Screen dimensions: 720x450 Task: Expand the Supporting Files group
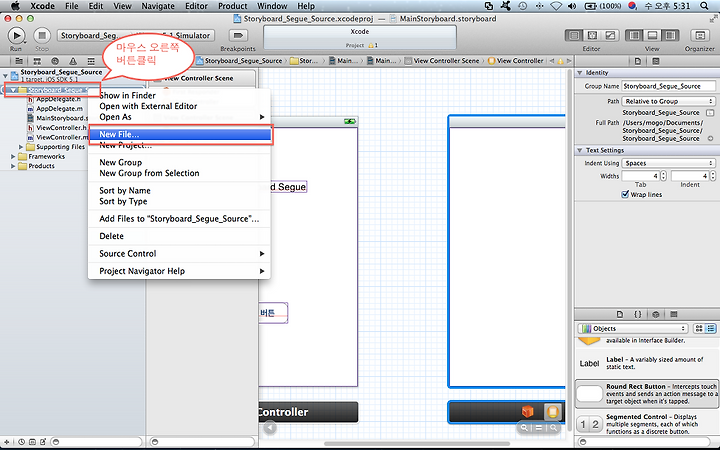[x=21, y=147]
